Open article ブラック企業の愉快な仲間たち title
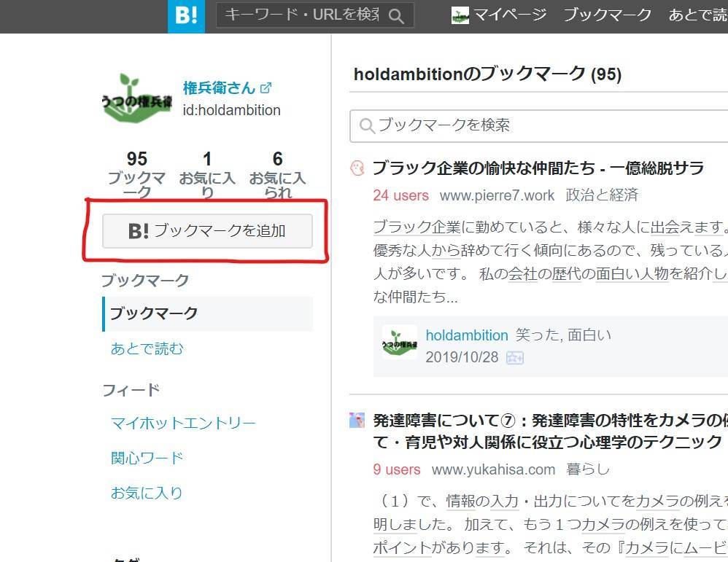Screen dimensions: 728x562 click(538, 168)
